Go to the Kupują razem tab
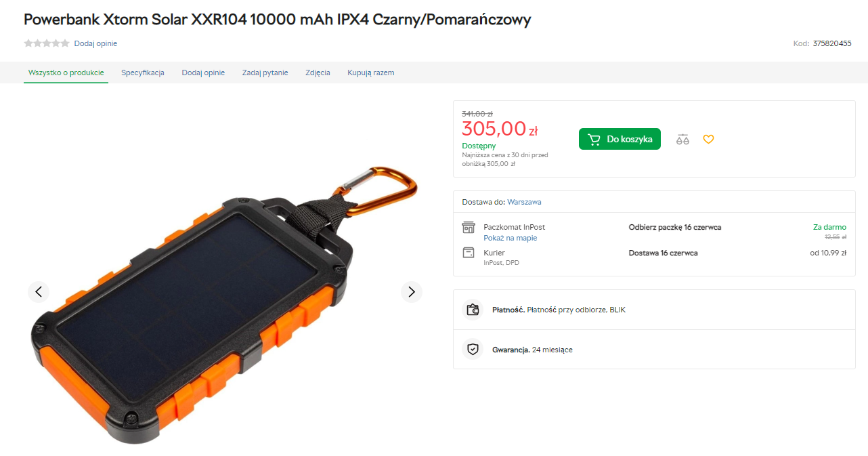The image size is (868, 456). pyautogui.click(x=371, y=72)
